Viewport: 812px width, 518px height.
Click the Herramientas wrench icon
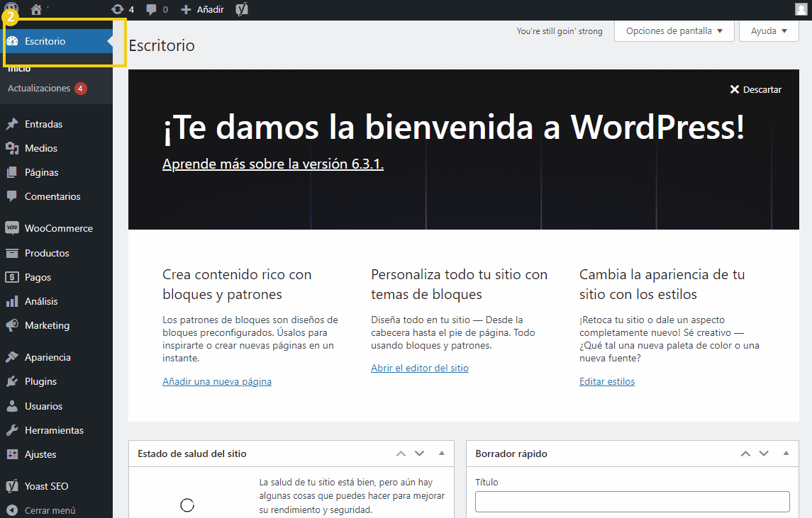point(12,430)
